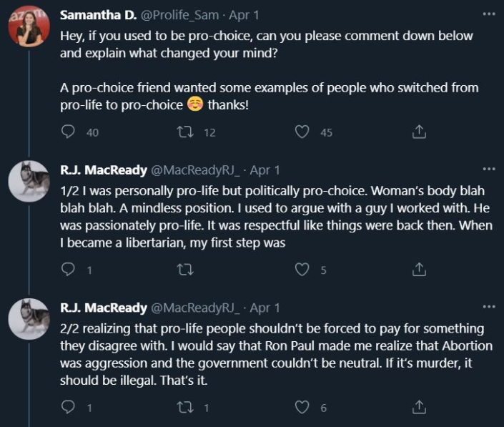Open the first R.J. MacReady display name
This screenshot has width=504, height=427.
(103, 170)
